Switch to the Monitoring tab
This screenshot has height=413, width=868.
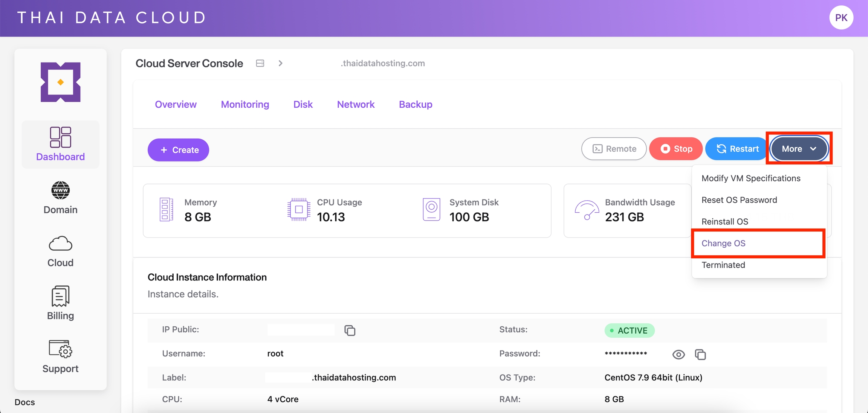click(x=245, y=104)
